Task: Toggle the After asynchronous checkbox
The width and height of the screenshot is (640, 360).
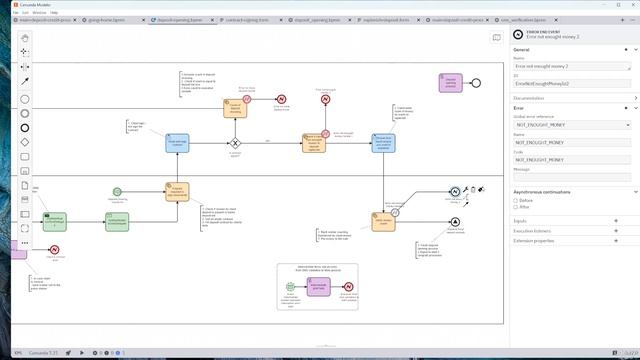Action: pos(516,207)
